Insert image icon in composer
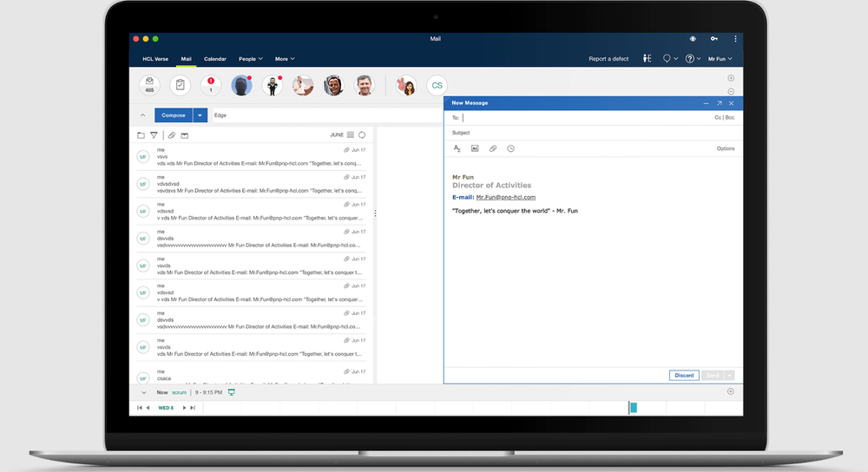The width and height of the screenshot is (868, 472). point(475,148)
